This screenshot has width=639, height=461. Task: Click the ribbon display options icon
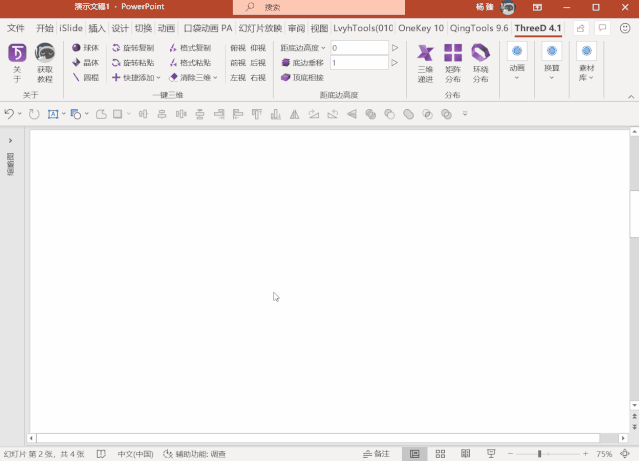click(x=538, y=7)
